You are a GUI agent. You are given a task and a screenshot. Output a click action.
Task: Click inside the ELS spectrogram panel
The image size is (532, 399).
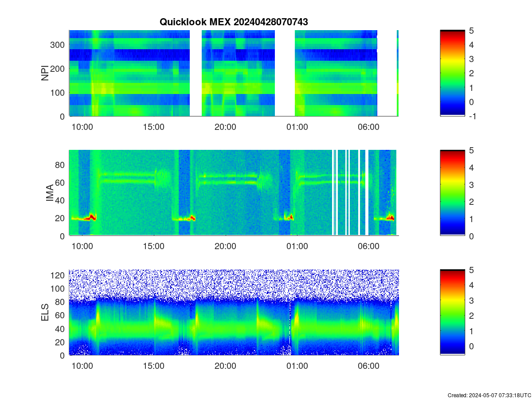coord(234,312)
